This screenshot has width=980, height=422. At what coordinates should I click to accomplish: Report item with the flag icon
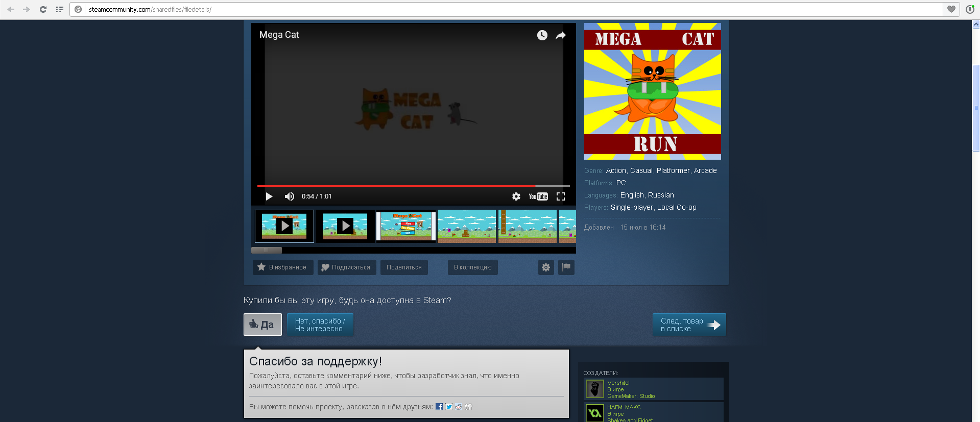point(566,267)
